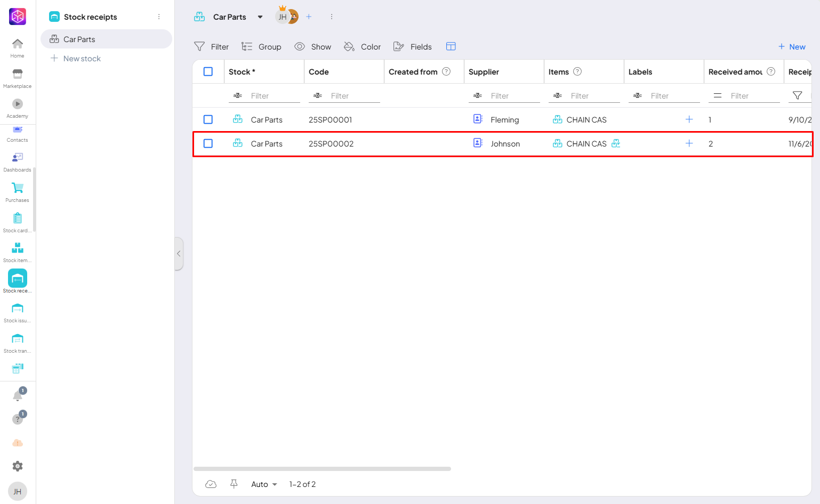Click the layout view icon beside Fields
The image size is (820, 504).
(451, 47)
